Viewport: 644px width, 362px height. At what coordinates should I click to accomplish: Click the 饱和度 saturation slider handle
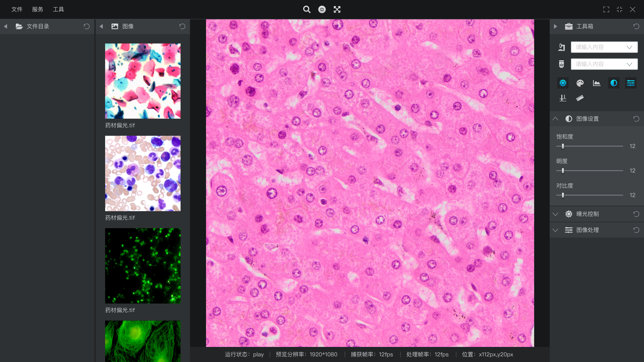(x=563, y=146)
